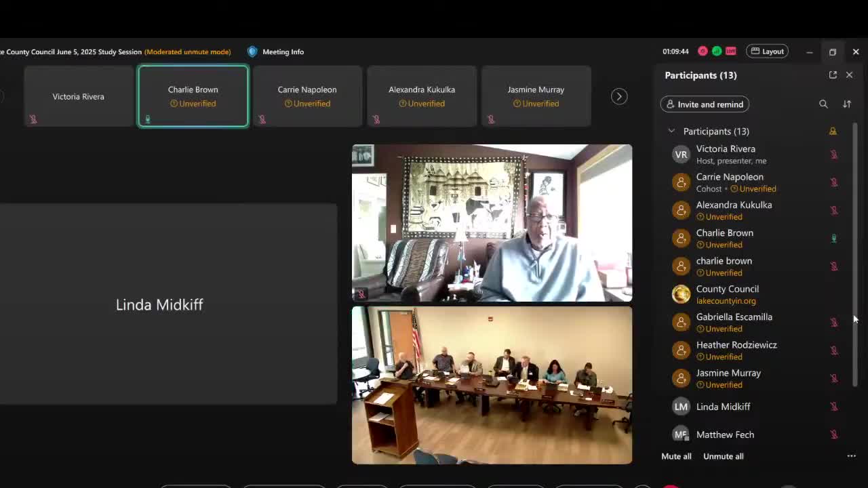Toggle Carrie Napoleon's mic in participant list
This screenshot has width=868, height=488.
[834, 182]
